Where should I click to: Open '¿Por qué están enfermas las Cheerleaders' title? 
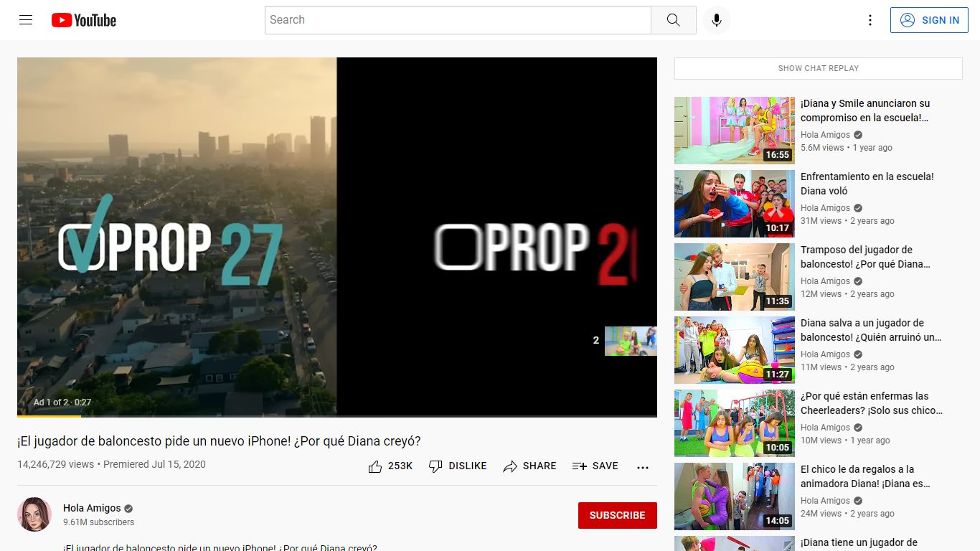[872, 403]
